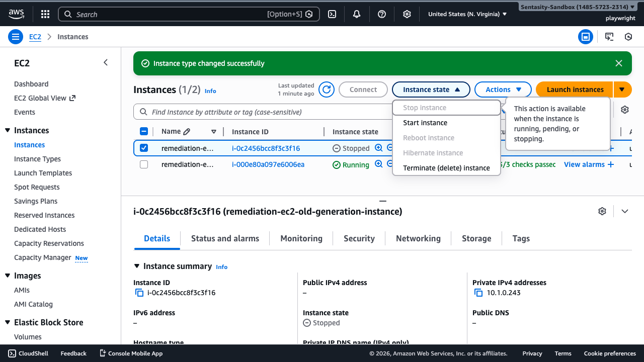Open the AWS CloudShell terminal icon
The image size is (644, 362).
[x=332, y=14]
